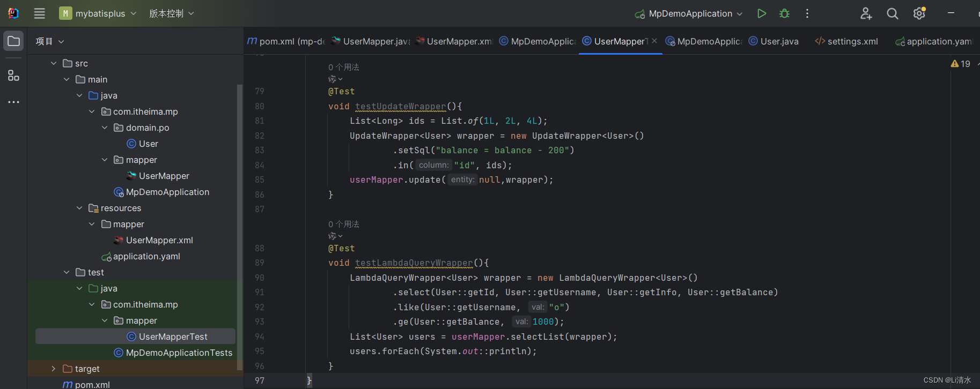Open IDE settings gear icon
Screen dimensions: 980x389
(919, 13)
